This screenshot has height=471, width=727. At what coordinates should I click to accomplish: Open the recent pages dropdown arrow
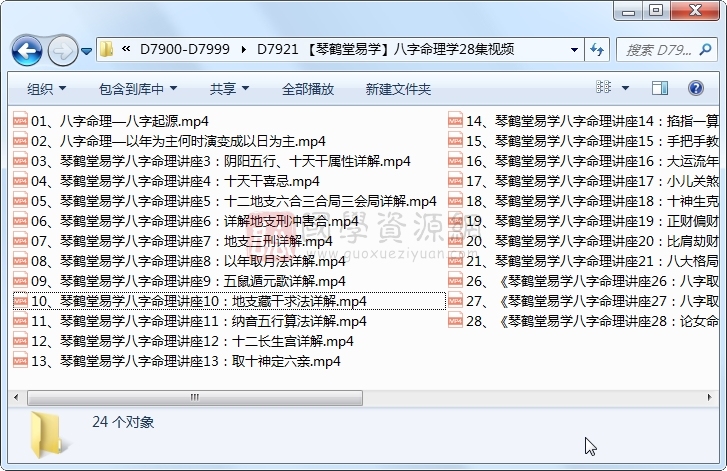87,50
